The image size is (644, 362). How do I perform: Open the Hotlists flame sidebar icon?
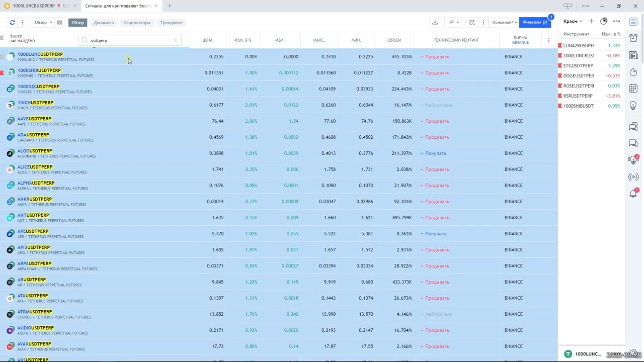pyautogui.click(x=633, y=72)
